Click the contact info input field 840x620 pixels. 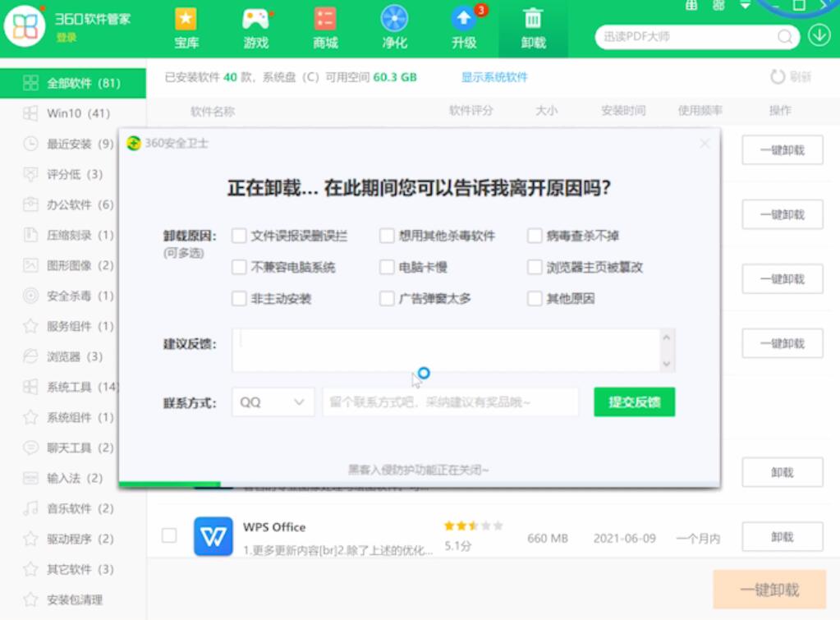click(x=451, y=402)
